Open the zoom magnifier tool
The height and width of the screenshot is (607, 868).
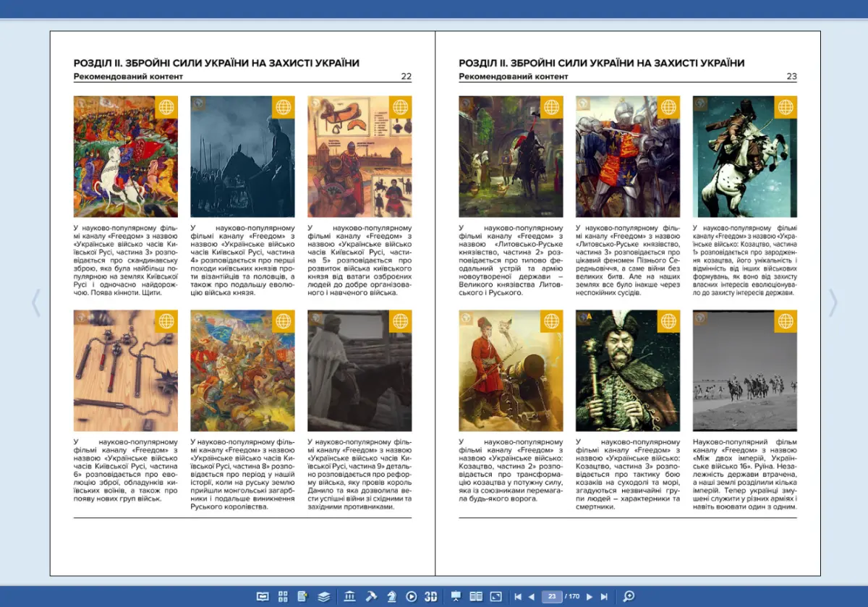(x=629, y=596)
